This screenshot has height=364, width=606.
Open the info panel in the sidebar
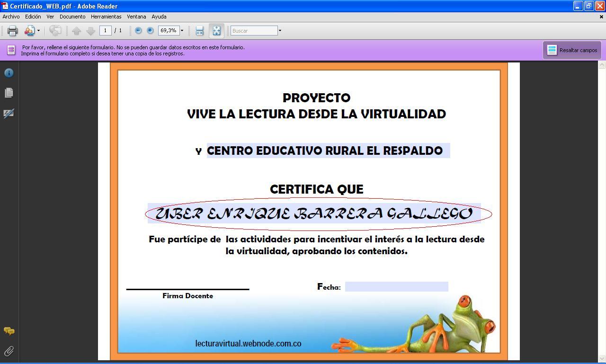pyautogui.click(x=9, y=73)
